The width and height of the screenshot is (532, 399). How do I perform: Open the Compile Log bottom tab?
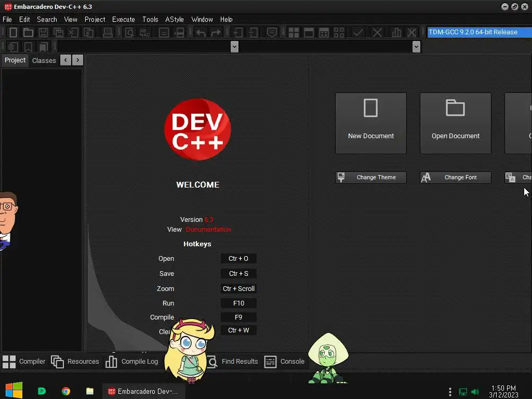131,362
